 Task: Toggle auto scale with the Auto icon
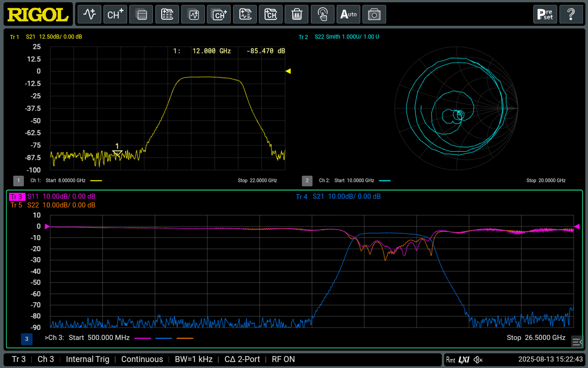348,14
